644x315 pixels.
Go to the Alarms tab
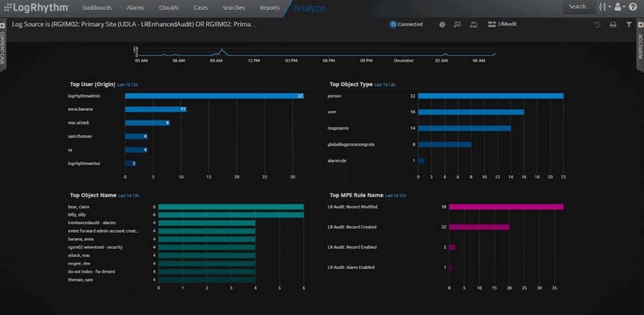coord(135,8)
